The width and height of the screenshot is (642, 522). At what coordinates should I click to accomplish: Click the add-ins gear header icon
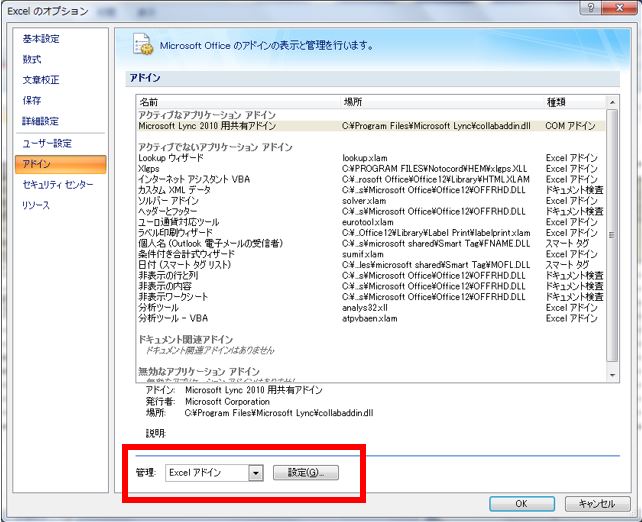click(144, 45)
